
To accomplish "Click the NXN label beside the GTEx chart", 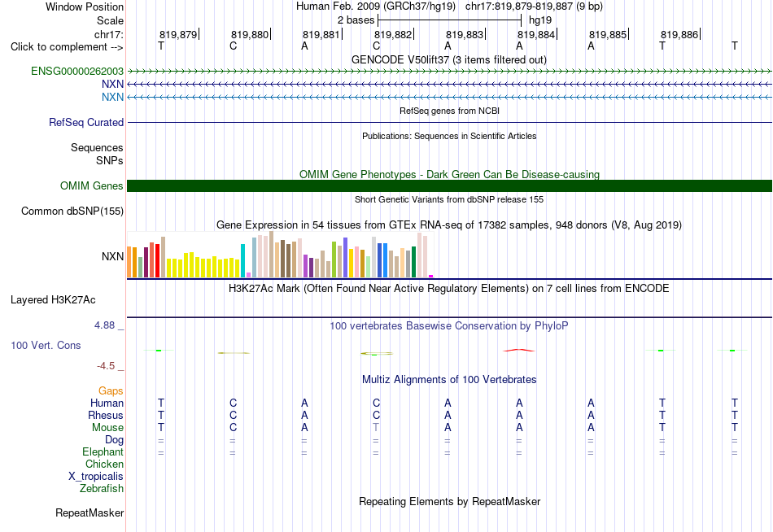I will pos(112,256).
